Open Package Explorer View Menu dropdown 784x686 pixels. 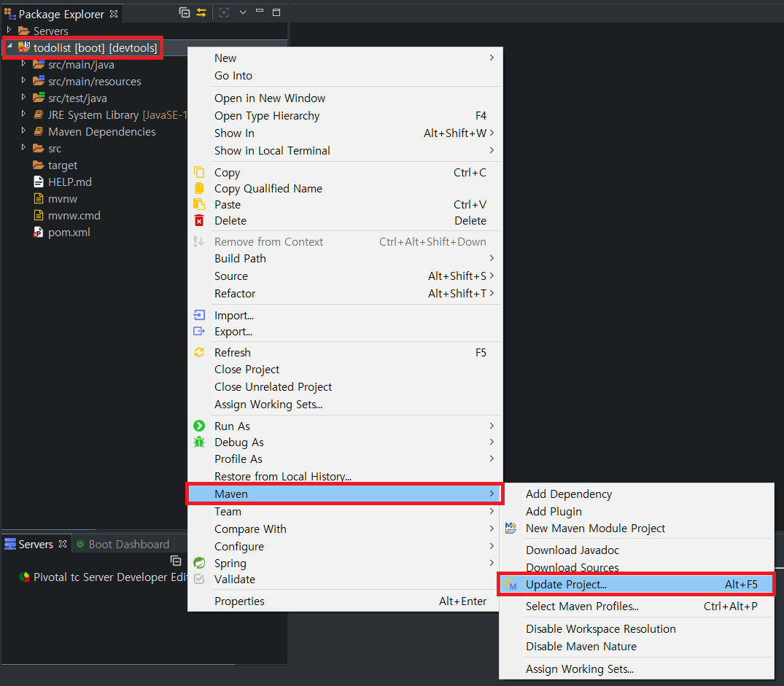point(243,12)
